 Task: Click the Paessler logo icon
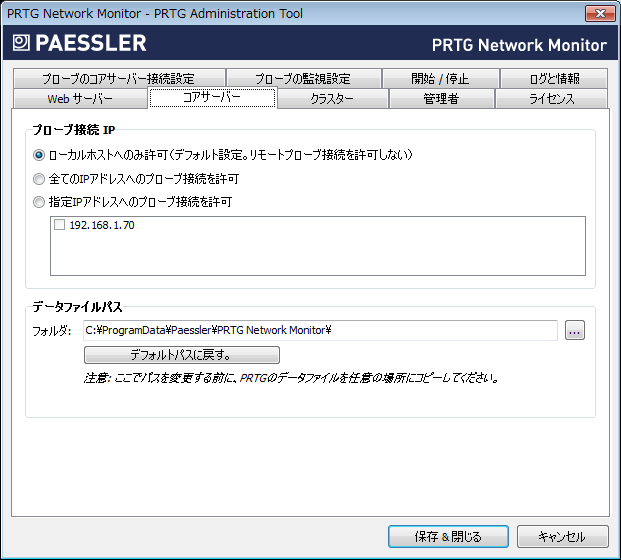click(x=21, y=43)
